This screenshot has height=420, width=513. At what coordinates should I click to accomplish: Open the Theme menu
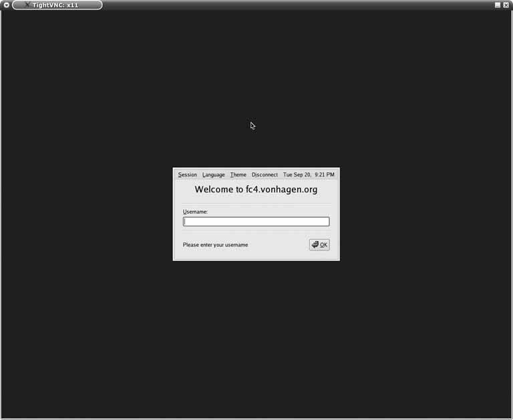(x=238, y=175)
